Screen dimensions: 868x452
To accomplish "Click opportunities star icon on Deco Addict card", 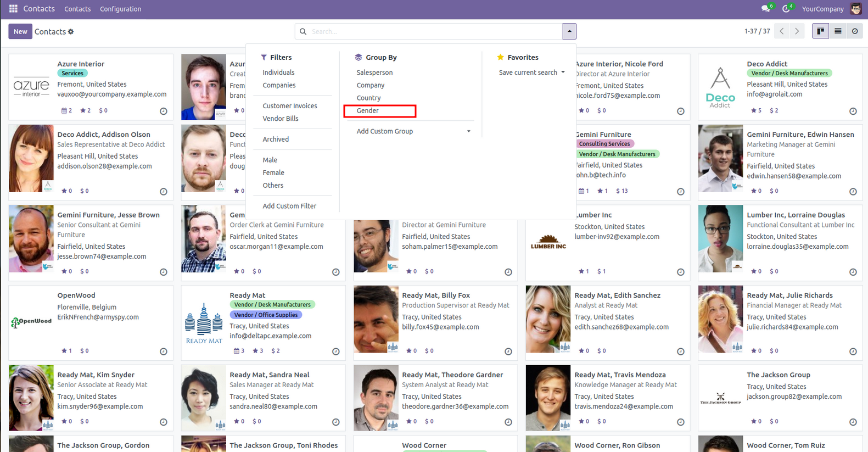I will tap(753, 110).
